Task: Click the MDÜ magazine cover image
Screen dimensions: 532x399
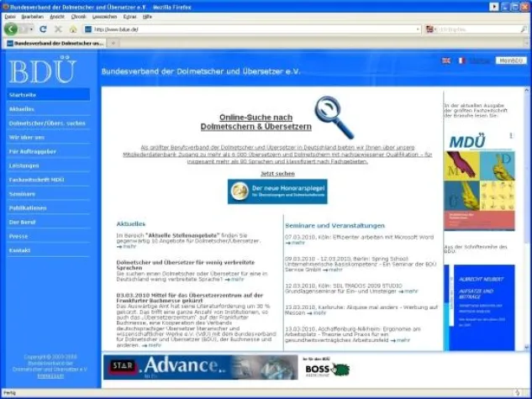Action: [x=479, y=181]
